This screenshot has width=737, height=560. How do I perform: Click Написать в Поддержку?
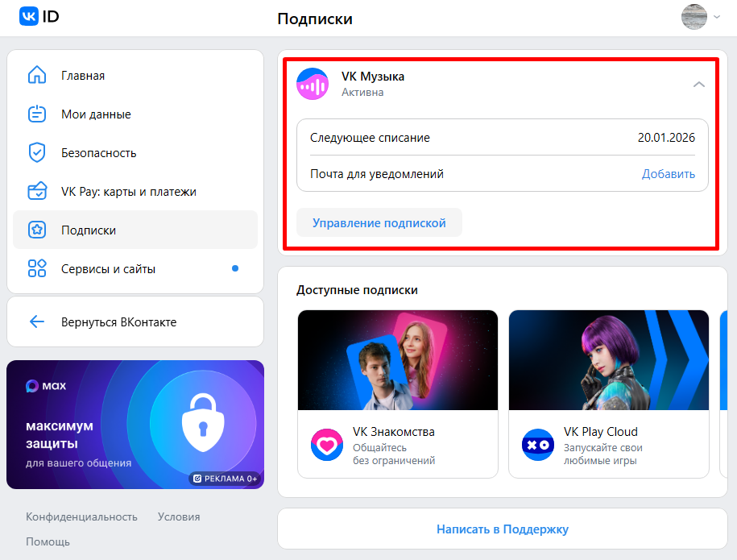coord(505,529)
